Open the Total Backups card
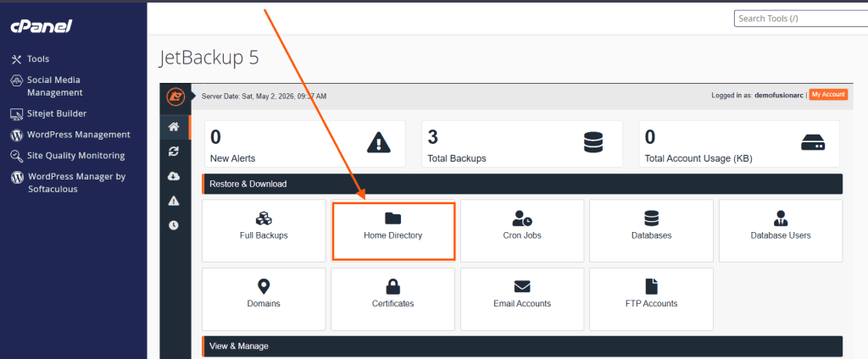Viewport: 868px width, 359px height. tap(522, 144)
